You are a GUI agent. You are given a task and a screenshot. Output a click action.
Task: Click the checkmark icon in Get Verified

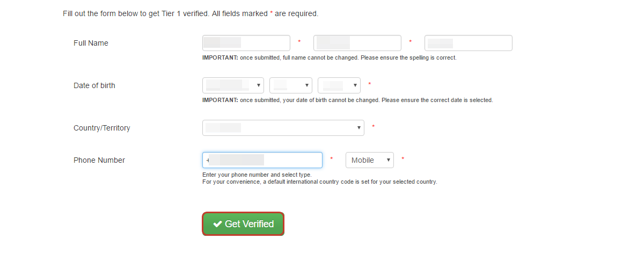217,224
